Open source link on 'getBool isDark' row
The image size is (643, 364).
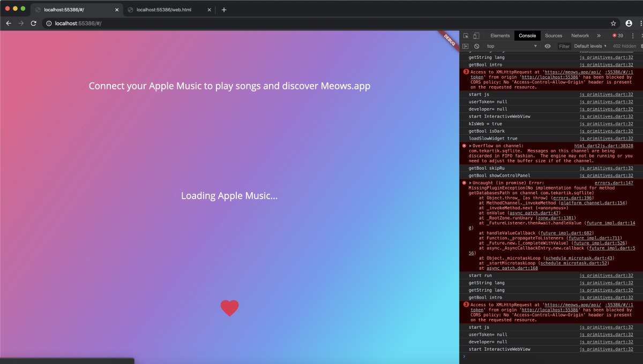[606, 131]
